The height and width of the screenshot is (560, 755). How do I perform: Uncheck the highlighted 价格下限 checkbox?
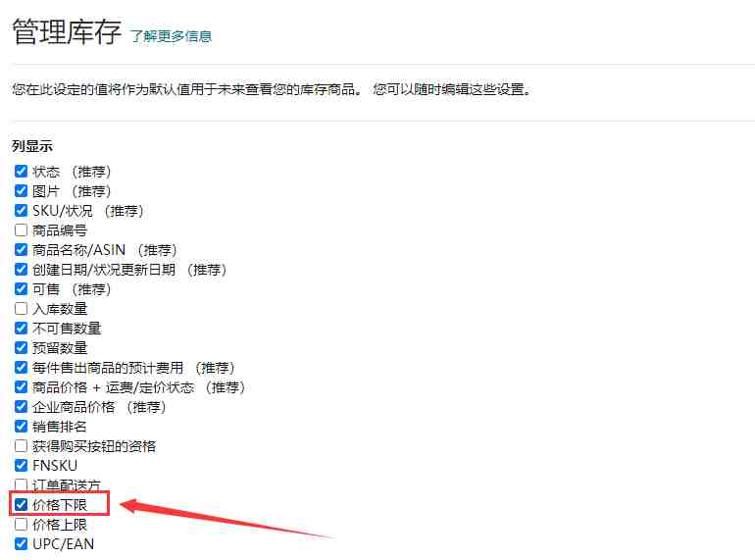point(21,505)
